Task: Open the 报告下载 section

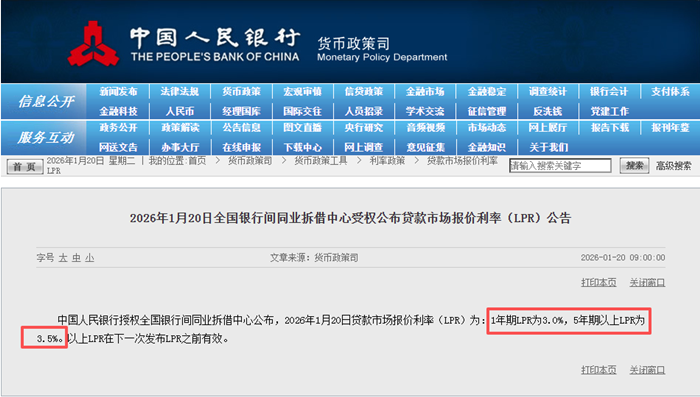Action: tap(609, 128)
